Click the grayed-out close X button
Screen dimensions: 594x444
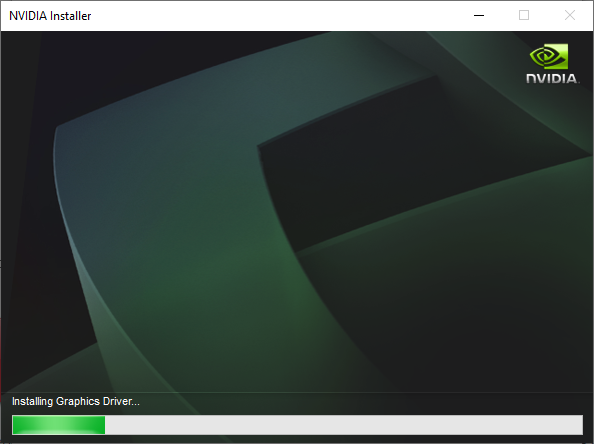click(x=570, y=16)
